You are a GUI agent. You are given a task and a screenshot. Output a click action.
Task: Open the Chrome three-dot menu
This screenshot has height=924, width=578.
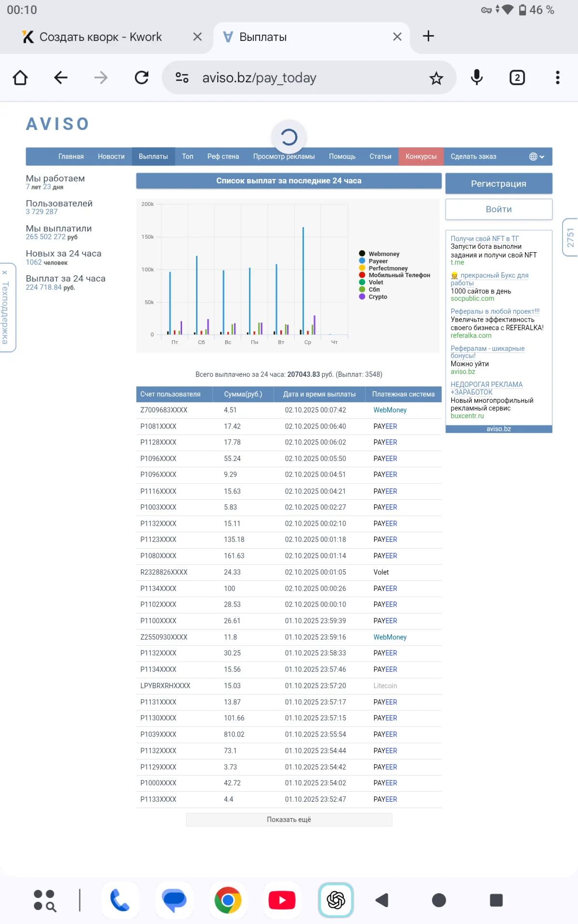pyautogui.click(x=557, y=77)
